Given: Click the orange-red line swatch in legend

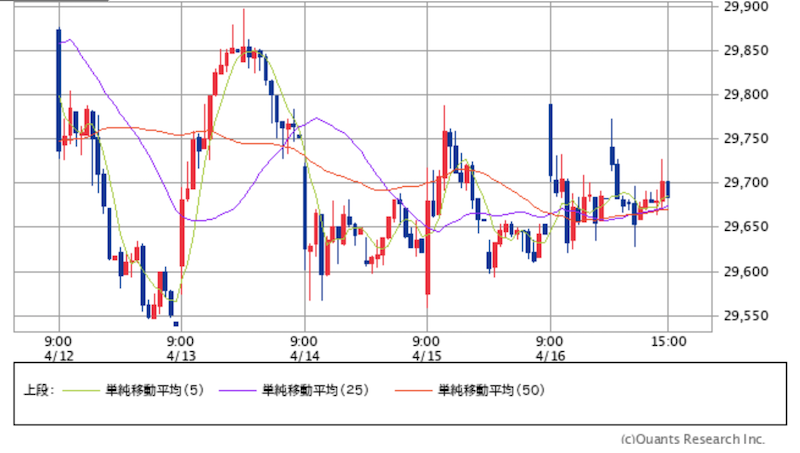Looking at the screenshot, I should coord(413,391).
